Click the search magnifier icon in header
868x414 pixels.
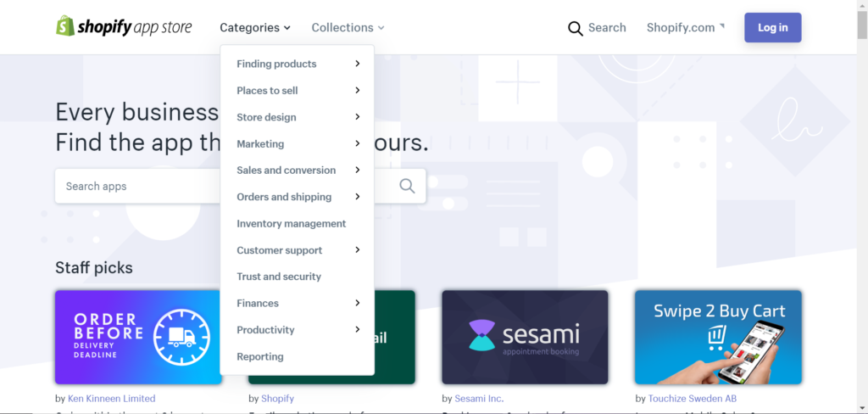tap(576, 28)
